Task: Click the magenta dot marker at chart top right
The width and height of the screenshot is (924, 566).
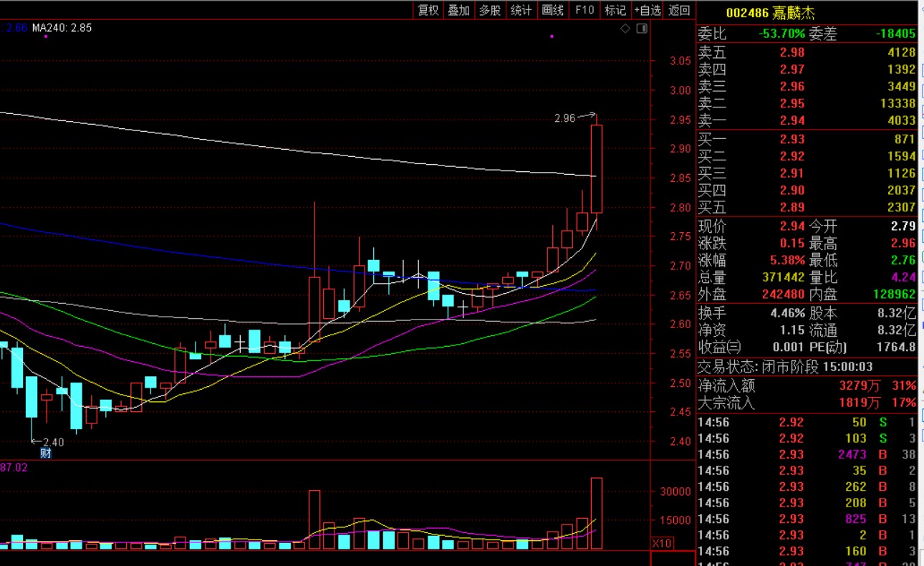Action: pos(552,36)
